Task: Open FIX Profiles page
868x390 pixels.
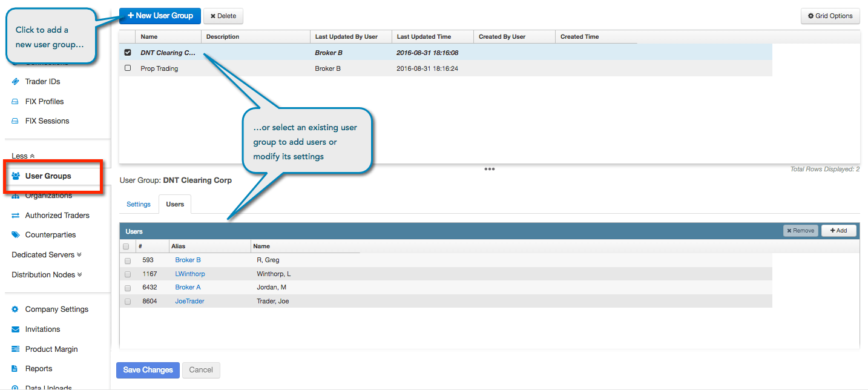Action: [x=44, y=102]
